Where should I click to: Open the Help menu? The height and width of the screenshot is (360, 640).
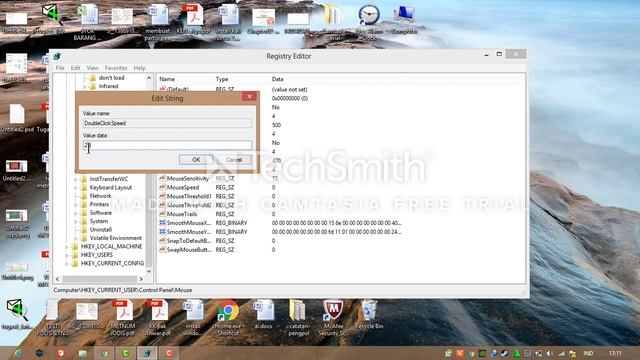click(x=139, y=68)
